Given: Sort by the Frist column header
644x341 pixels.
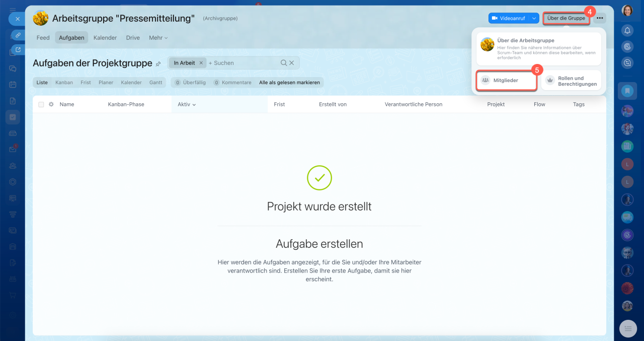Looking at the screenshot, I should (279, 104).
